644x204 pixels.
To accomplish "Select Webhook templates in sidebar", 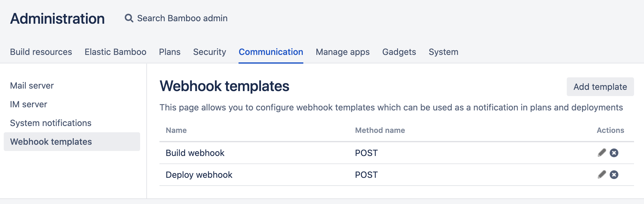I will (x=72, y=142).
